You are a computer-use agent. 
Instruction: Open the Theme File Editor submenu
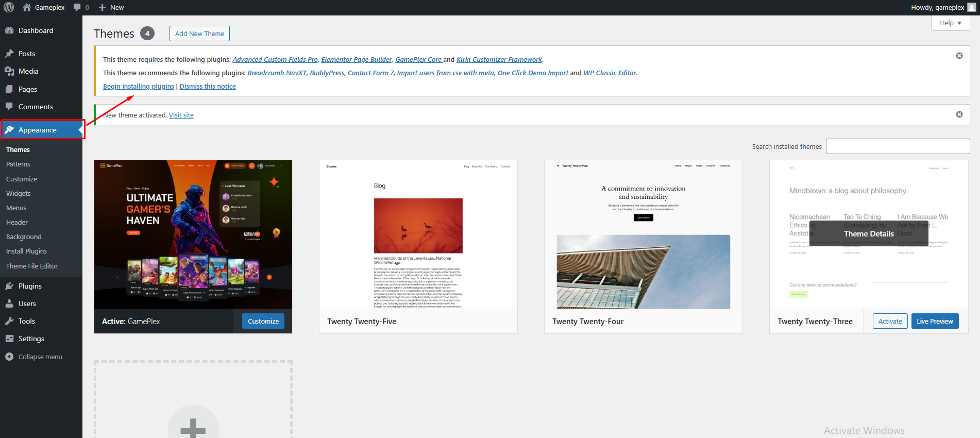(32, 266)
